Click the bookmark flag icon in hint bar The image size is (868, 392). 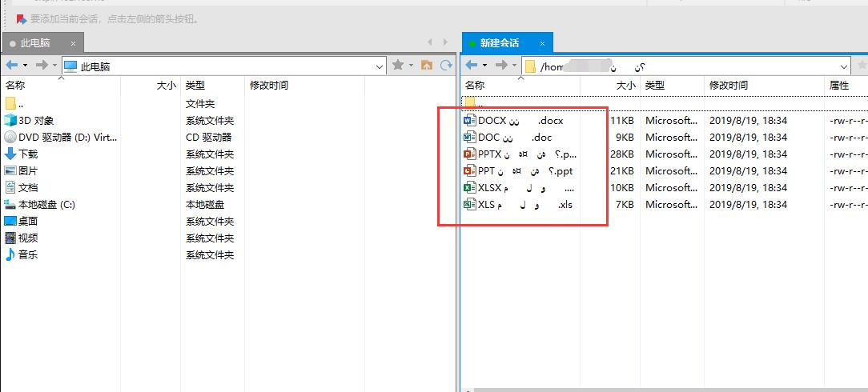point(22,19)
